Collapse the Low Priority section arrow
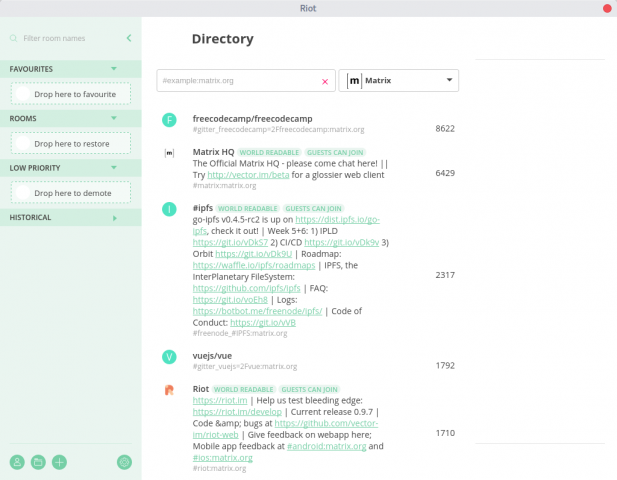Viewport: 617px width, 480px height. tap(114, 168)
